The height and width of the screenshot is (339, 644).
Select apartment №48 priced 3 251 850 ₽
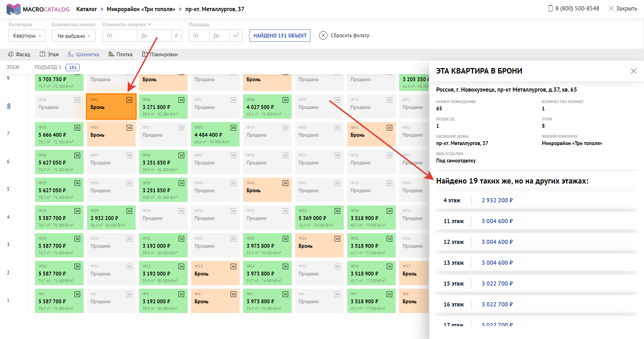click(x=163, y=162)
